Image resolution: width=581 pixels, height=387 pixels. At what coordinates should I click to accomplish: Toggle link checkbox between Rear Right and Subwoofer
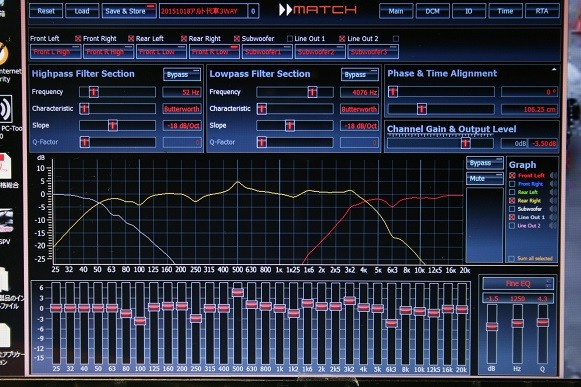point(237,39)
